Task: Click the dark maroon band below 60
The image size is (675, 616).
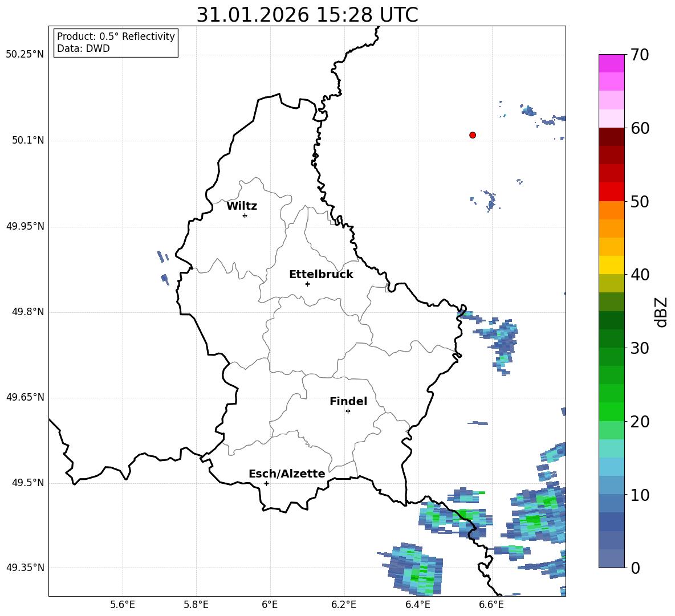Action: pyautogui.click(x=611, y=137)
